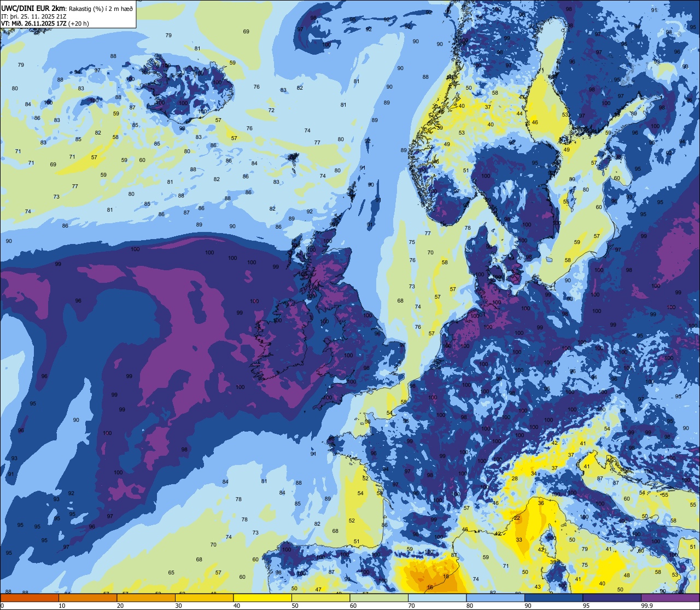Click the humidity value 16 on the map
700x610 pixels.
[430, 588]
